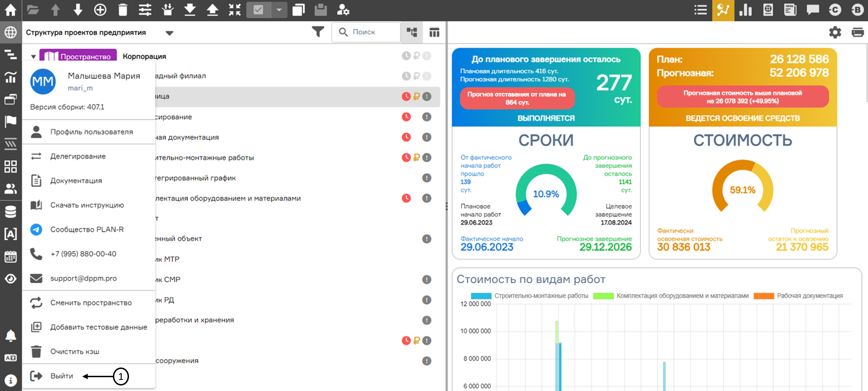Screen dimensions: 868x391
Task: Open the flag icon in the left sidebar
Action: pos(11,122)
